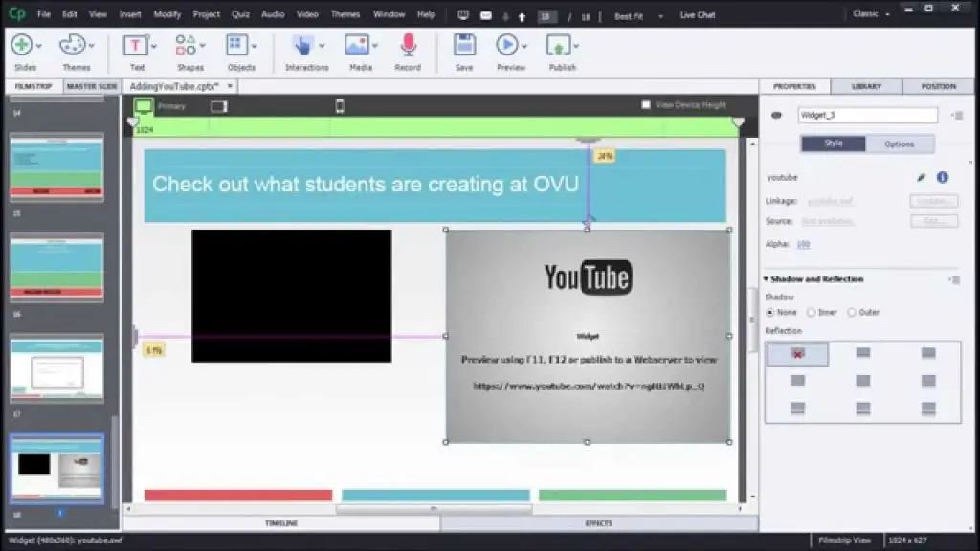This screenshot has height=551, width=980.
Task: Switch to the Master Slide tab
Action: point(91,86)
